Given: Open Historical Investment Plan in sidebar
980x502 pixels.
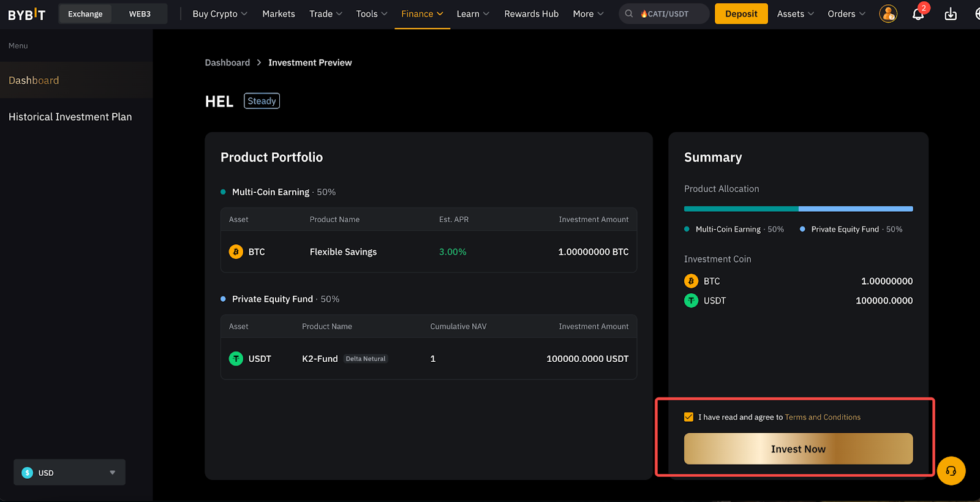Looking at the screenshot, I should [70, 117].
